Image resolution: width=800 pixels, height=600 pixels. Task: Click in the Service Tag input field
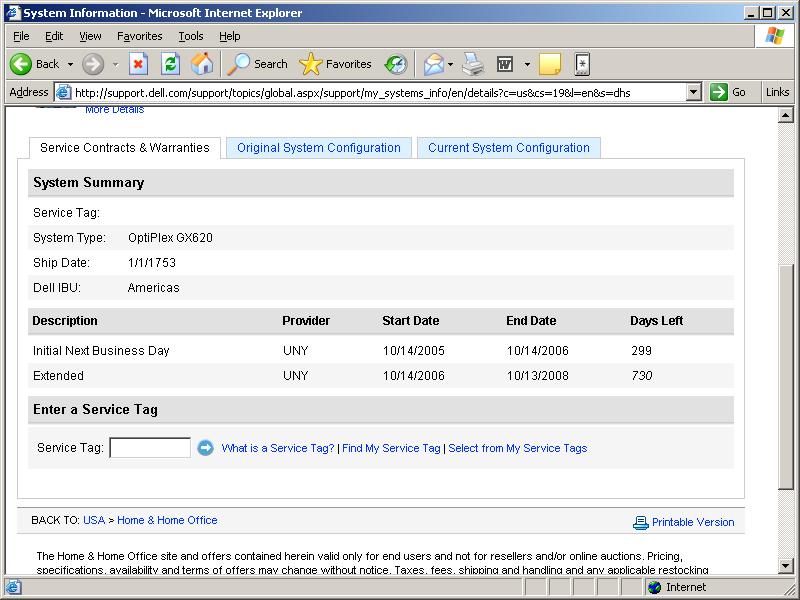pyautogui.click(x=150, y=448)
